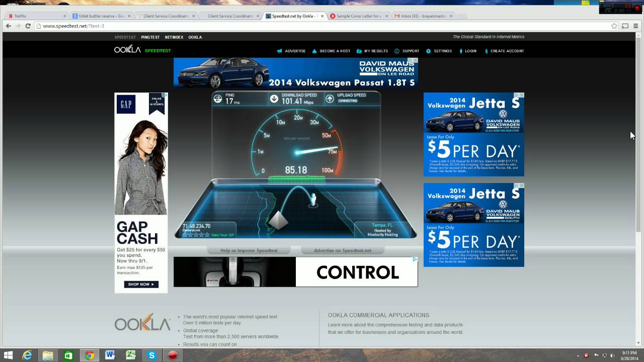Click the Support info icon
The height and width of the screenshot is (362, 644).
(397, 51)
